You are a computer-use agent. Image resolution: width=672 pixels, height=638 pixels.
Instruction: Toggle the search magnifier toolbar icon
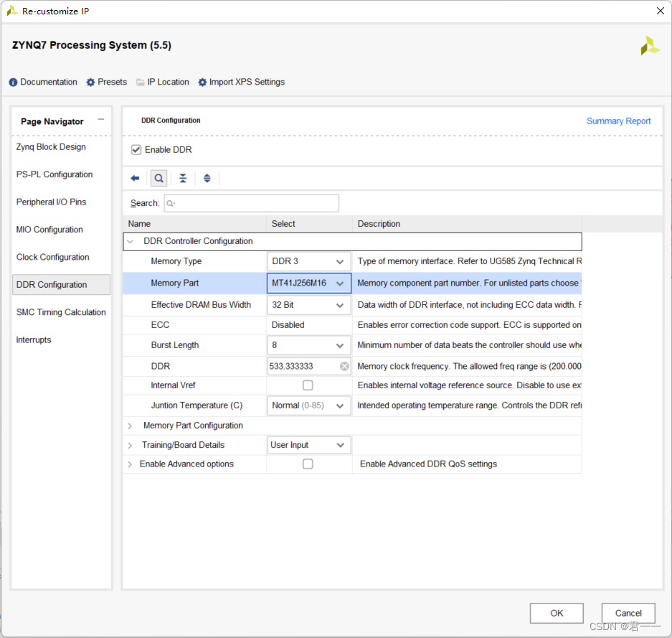point(158,178)
